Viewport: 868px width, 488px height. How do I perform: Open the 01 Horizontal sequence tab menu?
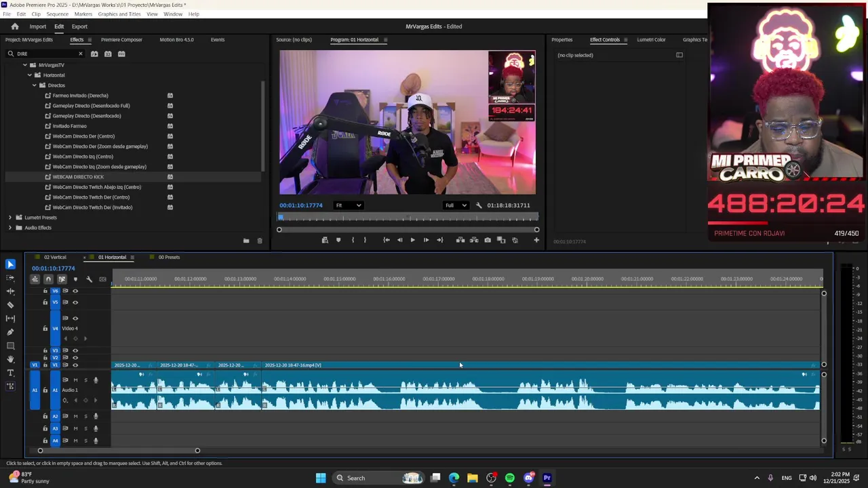tap(132, 258)
